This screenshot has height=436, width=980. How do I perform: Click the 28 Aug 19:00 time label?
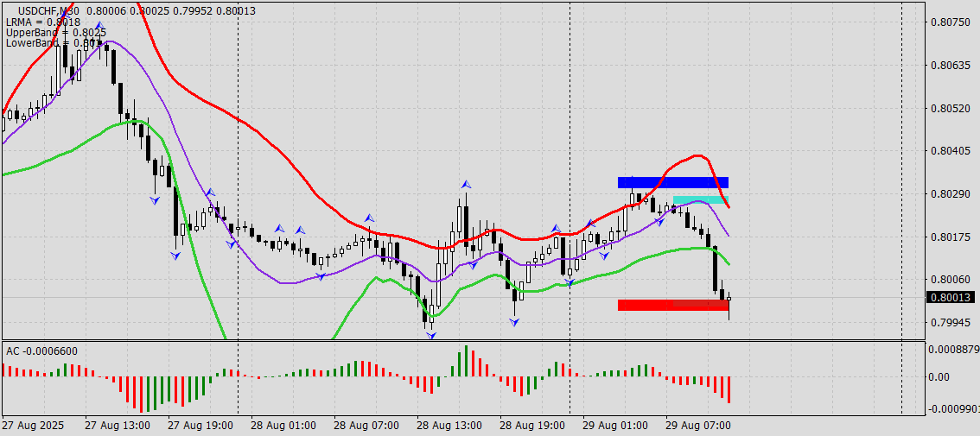coord(532,426)
